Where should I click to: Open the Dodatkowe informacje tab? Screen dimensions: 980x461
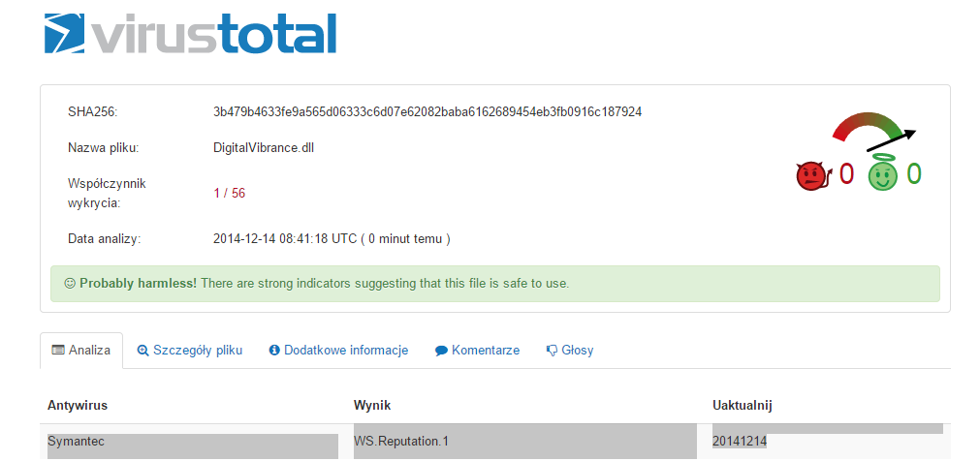click(338, 351)
